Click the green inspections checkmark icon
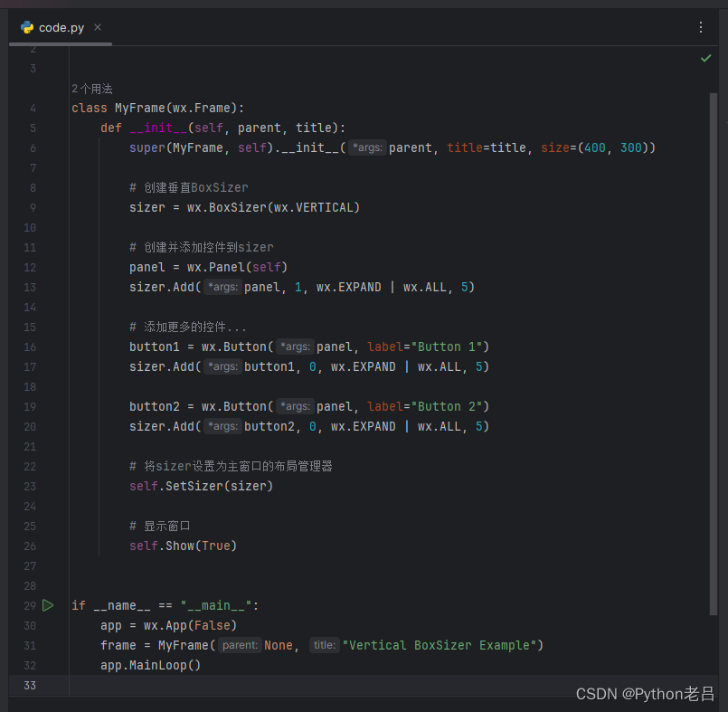The height and width of the screenshot is (712, 728). click(x=706, y=57)
